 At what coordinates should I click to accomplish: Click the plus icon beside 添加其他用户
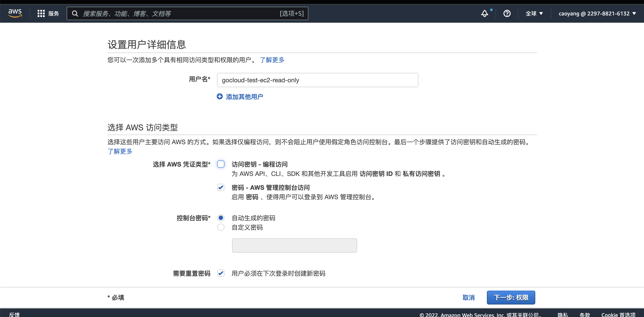pyautogui.click(x=220, y=96)
